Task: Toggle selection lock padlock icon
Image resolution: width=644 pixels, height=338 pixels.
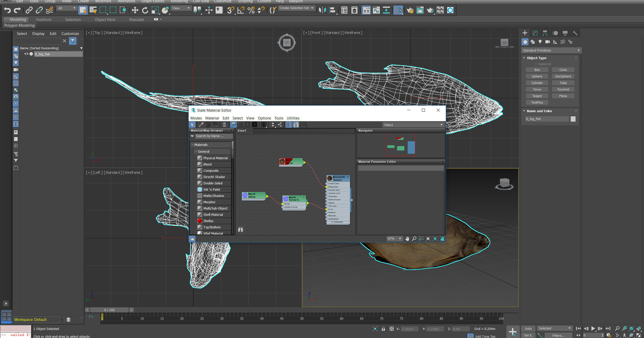Action: (383, 329)
